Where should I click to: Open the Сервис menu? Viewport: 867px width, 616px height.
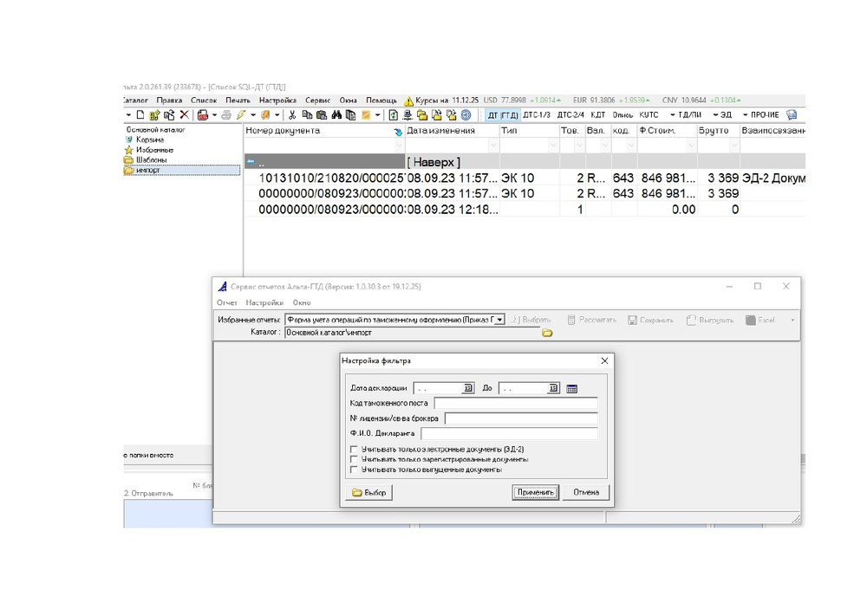click(317, 101)
